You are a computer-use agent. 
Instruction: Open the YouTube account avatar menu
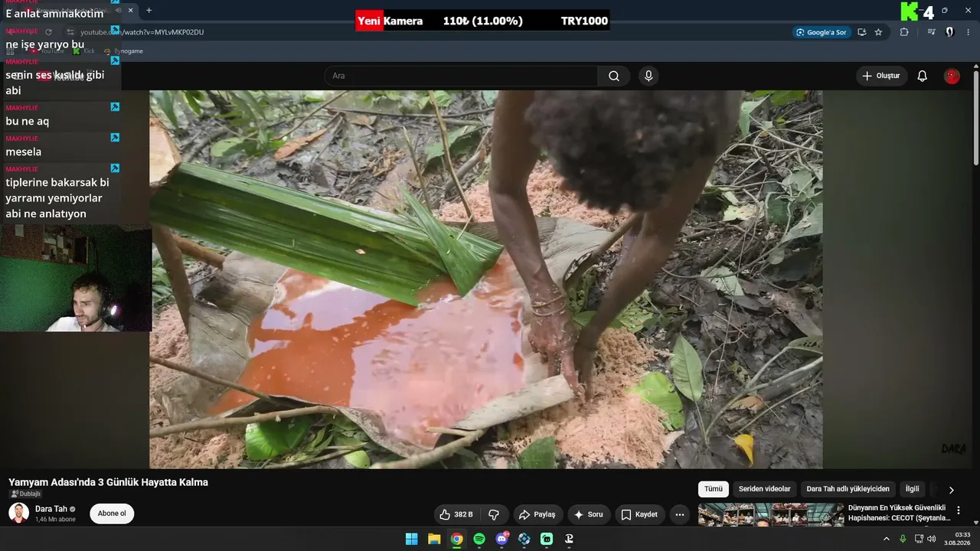click(x=952, y=76)
